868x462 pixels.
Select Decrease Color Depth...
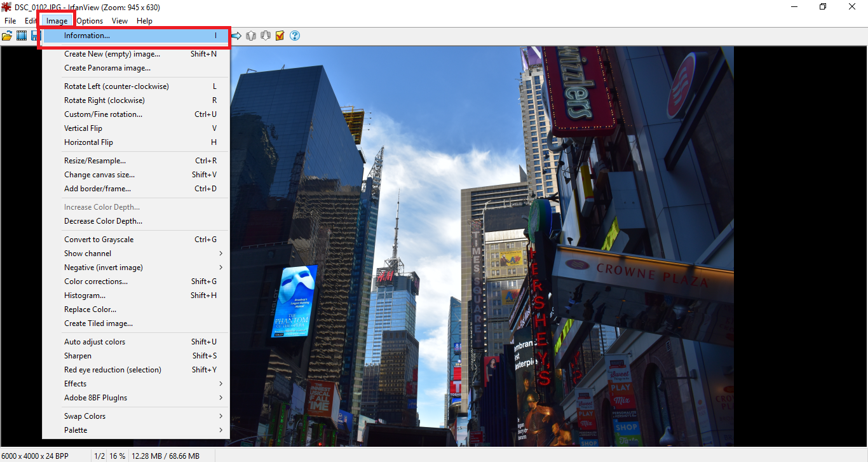pos(135,221)
